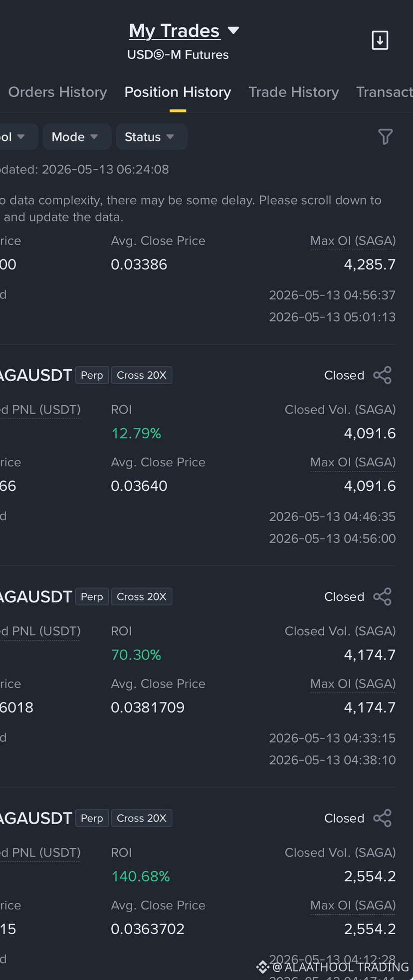Tap the Cross 20X badge of the 12.79% position
This screenshot has width=413, height=980.
pyautogui.click(x=142, y=375)
